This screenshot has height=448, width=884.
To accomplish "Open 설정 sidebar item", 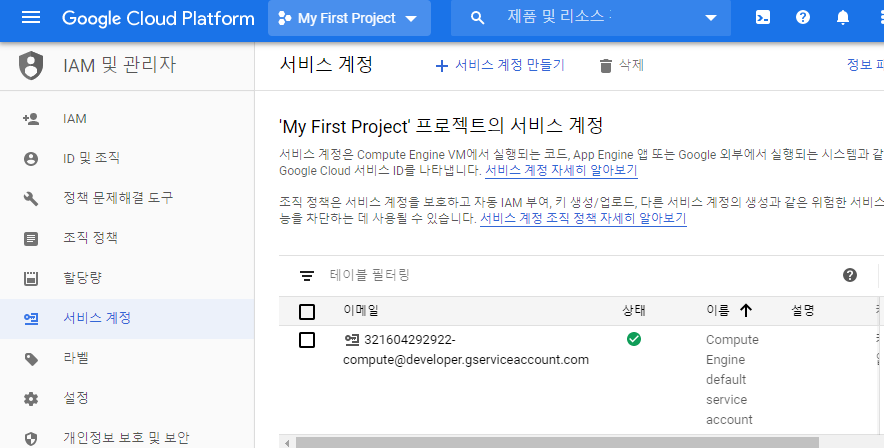I will coord(127,398).
